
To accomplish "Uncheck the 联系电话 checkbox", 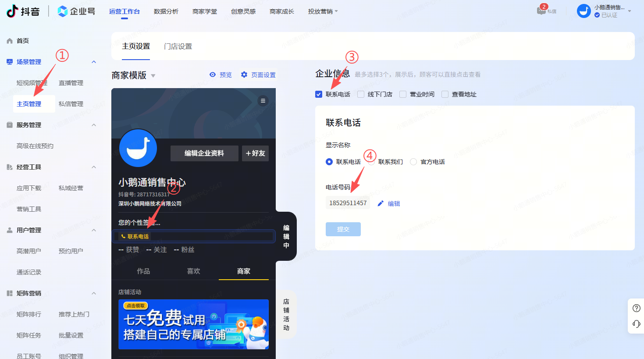I will point(318,94).
